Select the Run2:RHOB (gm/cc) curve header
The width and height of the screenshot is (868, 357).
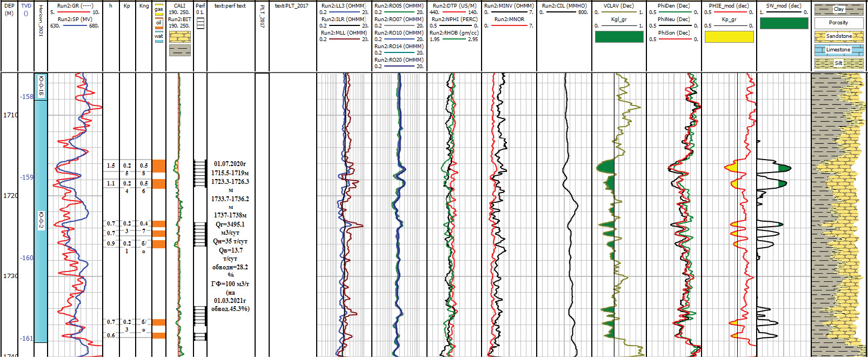click(x=453, y=33)
